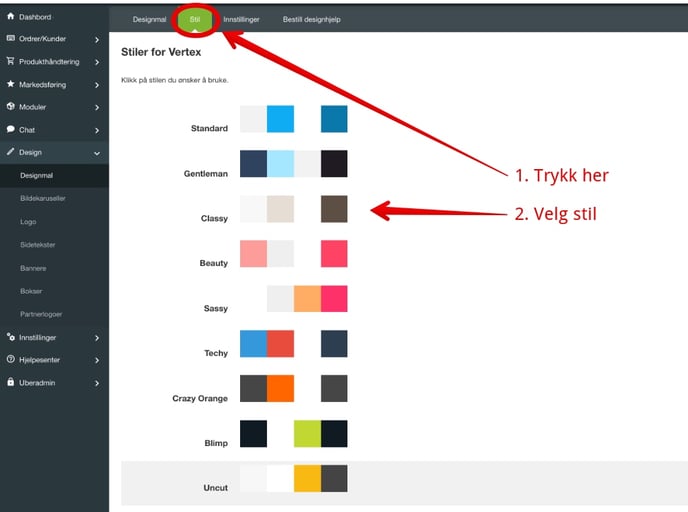Choose the Gentleman style dark blue swatch
This screenshot has width=688, height=512.
(x=253, y=164)
